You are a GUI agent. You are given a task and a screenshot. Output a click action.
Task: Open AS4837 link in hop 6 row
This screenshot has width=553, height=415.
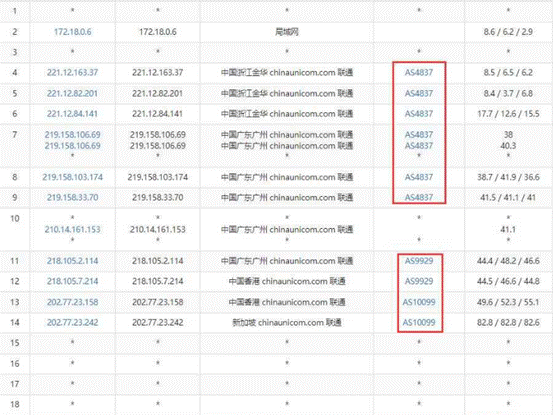point(419,114)
